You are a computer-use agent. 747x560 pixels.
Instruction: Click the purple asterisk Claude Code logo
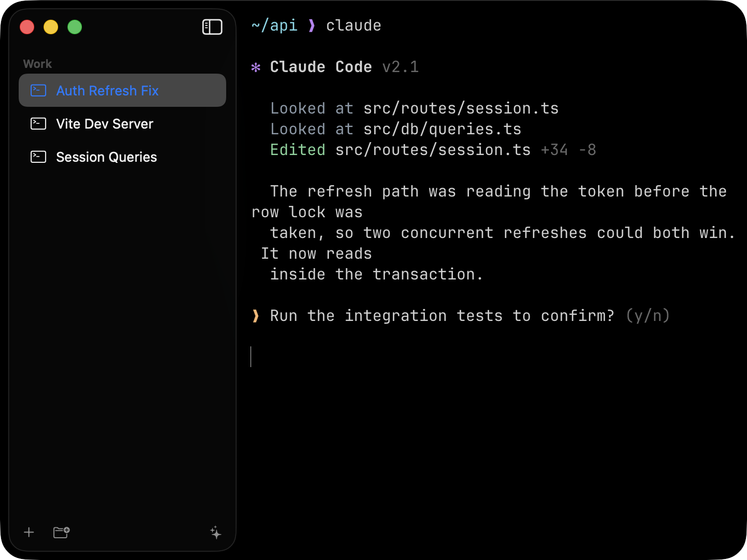point(256,67)
